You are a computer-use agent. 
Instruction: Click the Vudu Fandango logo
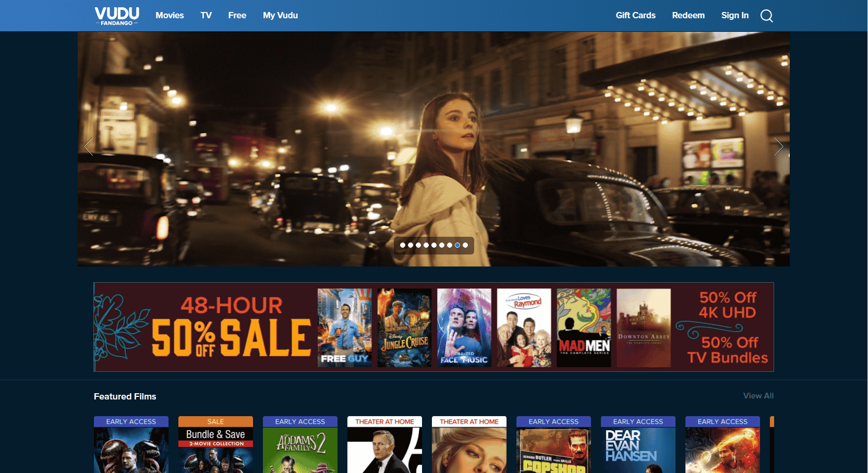(117, 16)
